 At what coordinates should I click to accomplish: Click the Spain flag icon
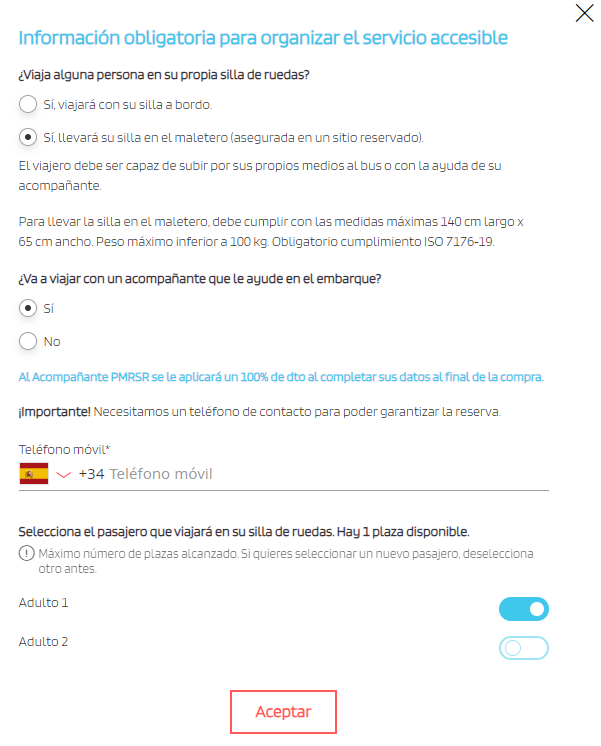(33, 474)
